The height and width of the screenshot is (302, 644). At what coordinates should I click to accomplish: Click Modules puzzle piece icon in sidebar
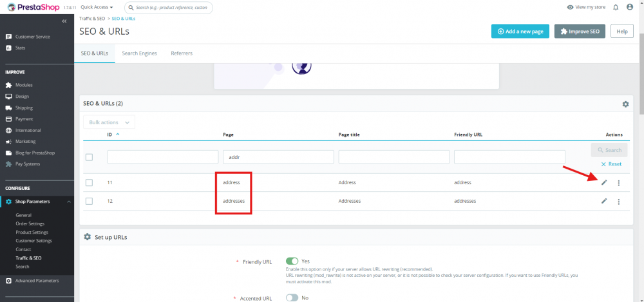pyautogui.click(x=8, y=85)
